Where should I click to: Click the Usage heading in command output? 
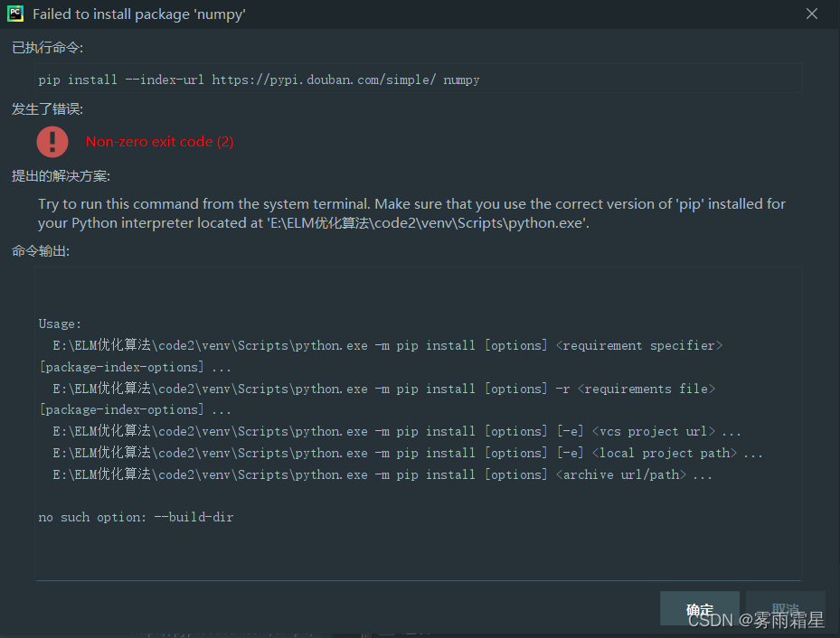coord(52,323)
